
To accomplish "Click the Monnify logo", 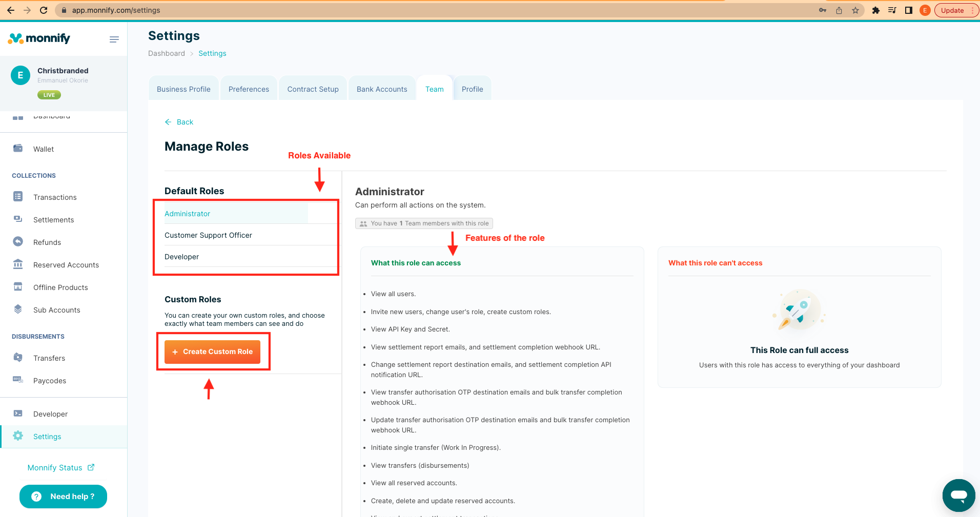I will [x=38, y=38].
